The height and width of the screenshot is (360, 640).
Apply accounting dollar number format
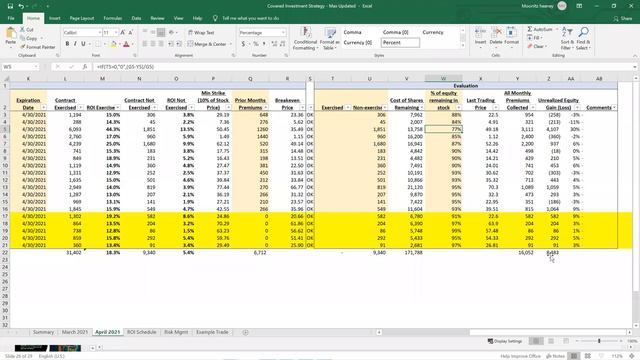pyautogui.click(x=244, y=44)
